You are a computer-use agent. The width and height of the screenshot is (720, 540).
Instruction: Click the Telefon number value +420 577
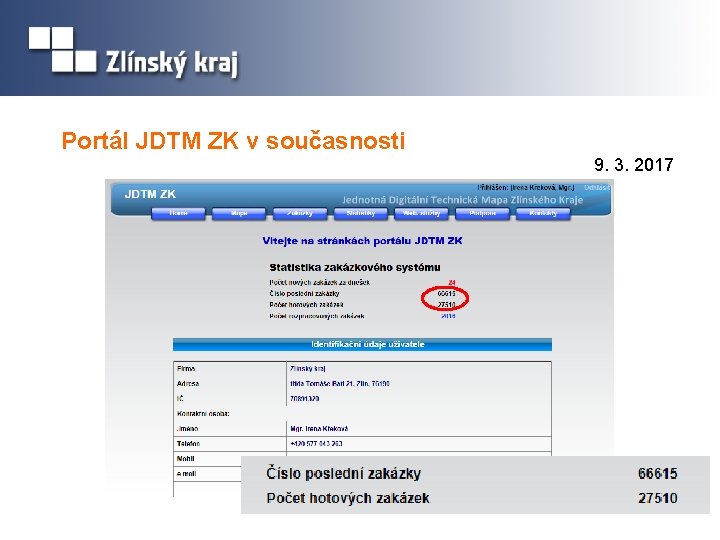tap(316, 444)
